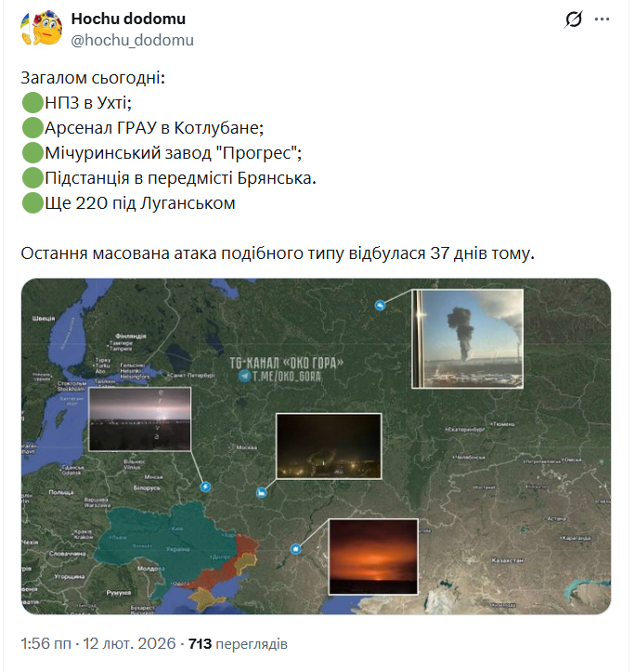Click the Telegram logo in map watermark

tap(244, 376)
